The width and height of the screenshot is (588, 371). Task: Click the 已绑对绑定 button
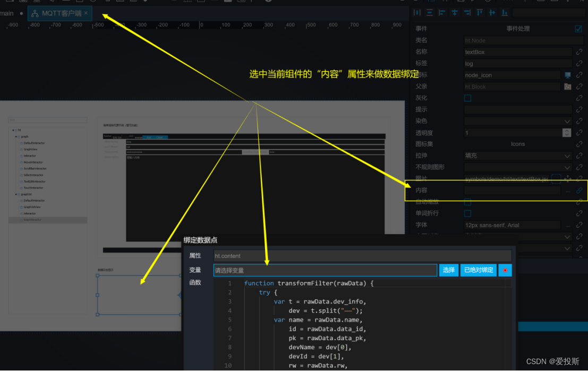pos(478,270)
